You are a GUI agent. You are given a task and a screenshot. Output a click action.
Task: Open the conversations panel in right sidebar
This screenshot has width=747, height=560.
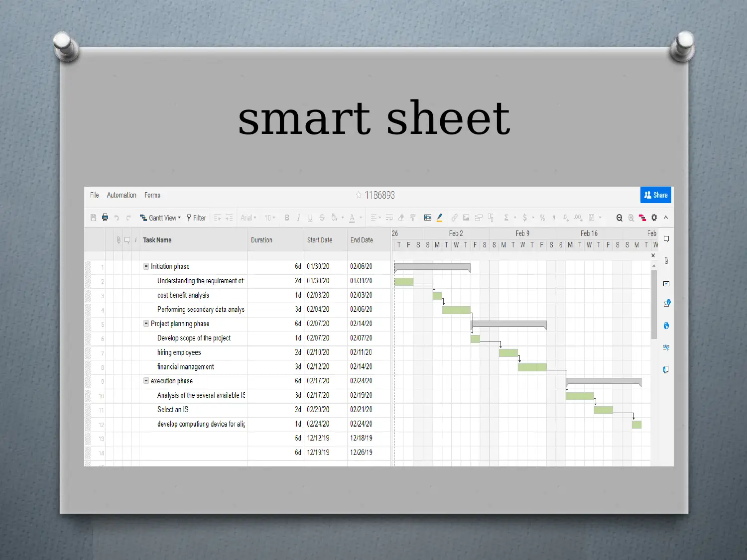pyautogui.click(x=666, y=239)
